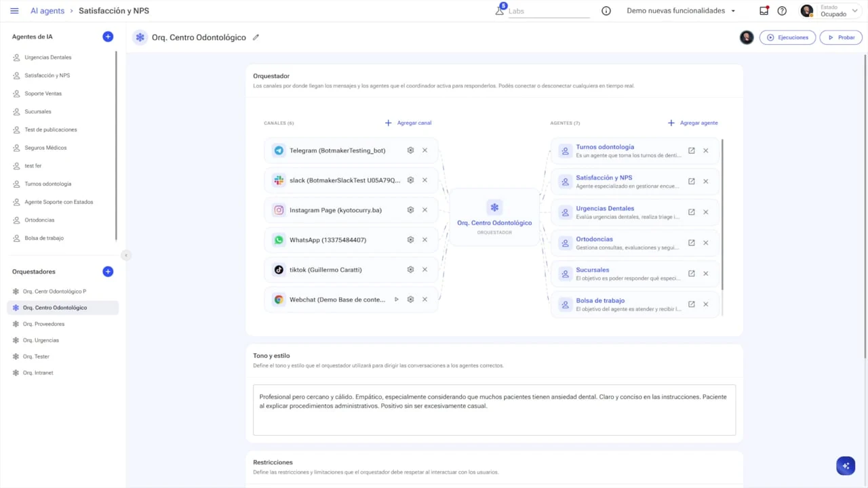
Task: Open the hamburger main menu
Action: click(14, 11)
